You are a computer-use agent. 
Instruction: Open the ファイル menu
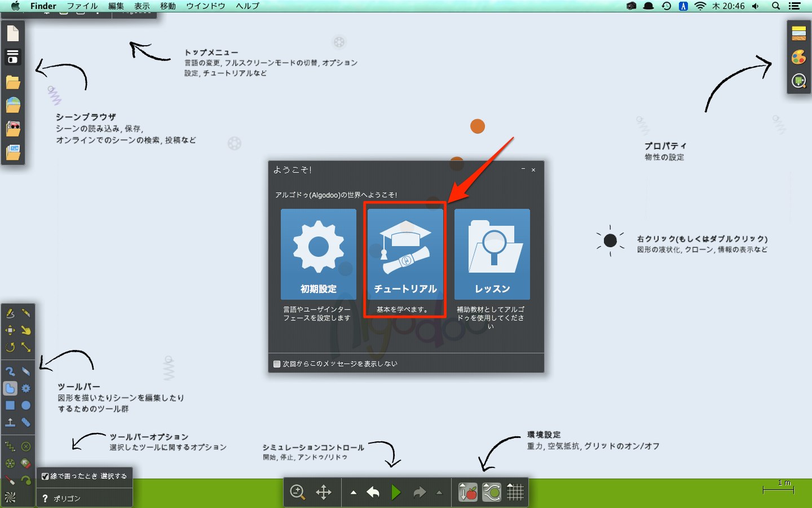(82, 6)
